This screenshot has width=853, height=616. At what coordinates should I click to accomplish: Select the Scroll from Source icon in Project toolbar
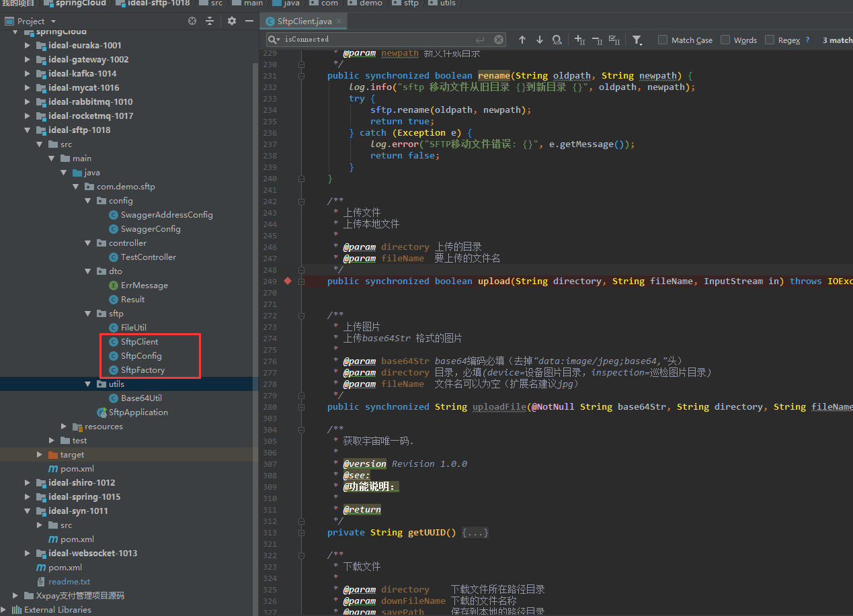[x=192, y=21]
